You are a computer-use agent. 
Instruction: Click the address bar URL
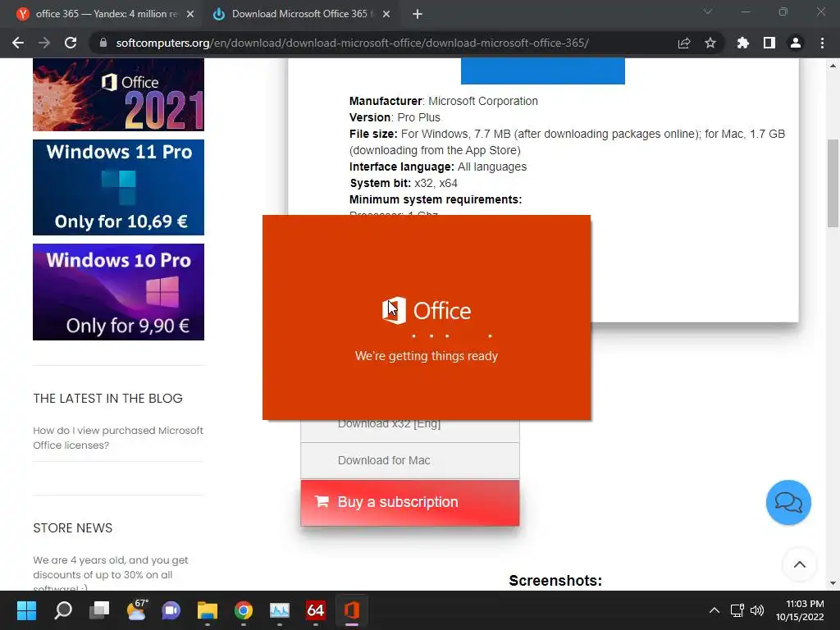coord(352,43)
